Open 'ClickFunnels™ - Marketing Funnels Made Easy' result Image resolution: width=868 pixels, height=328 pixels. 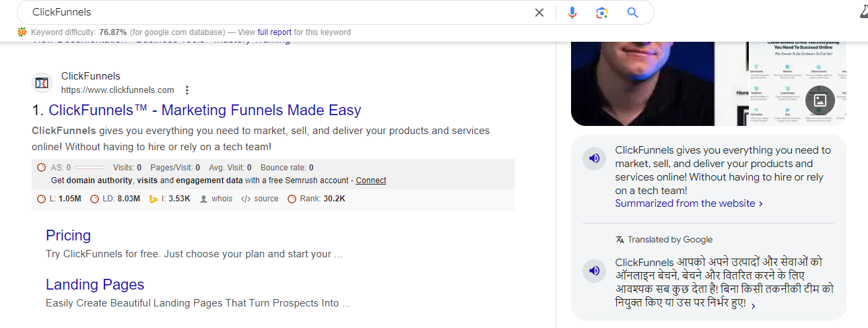click(205, 110)
